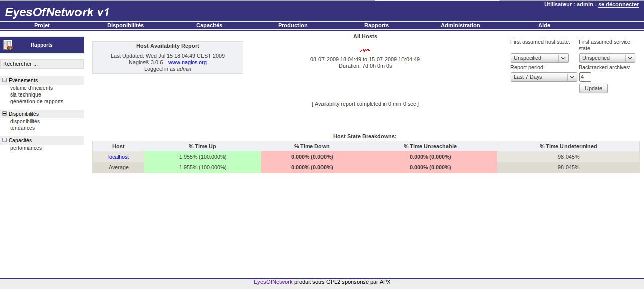Collapse the Évènements tree section

tap(5, 80)
